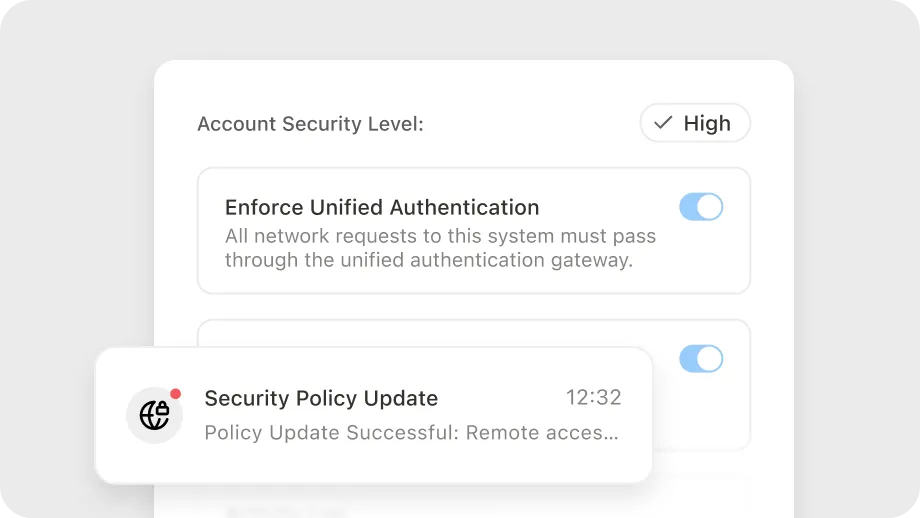Open the Security Policy Update notification
The width and height of the screenshot is (920, 518).
point(373,415)
